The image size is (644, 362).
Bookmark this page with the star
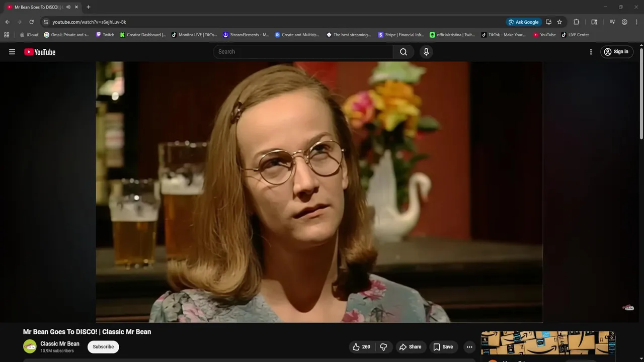[x=559, y=22]
